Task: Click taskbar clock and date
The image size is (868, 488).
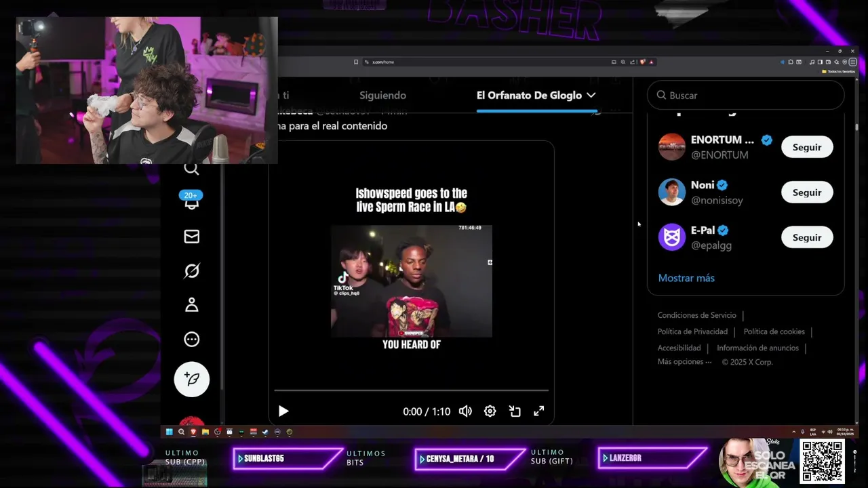Action: pos(844,431)
